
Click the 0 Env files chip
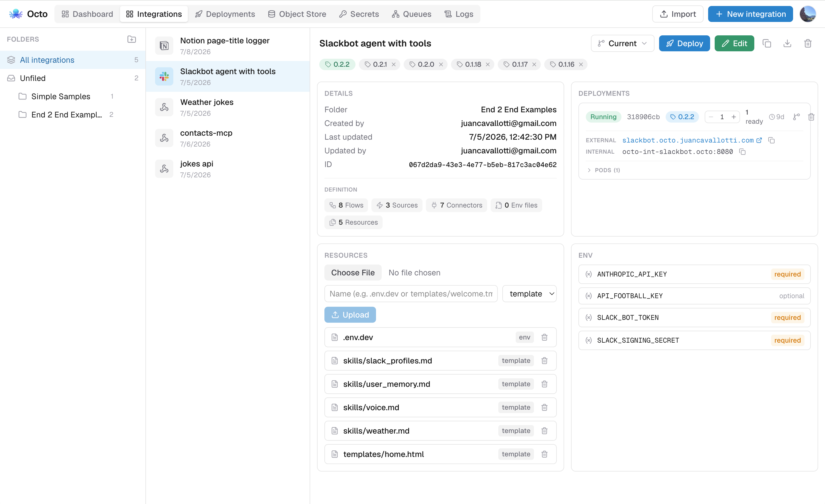click(x=516, y=205)
